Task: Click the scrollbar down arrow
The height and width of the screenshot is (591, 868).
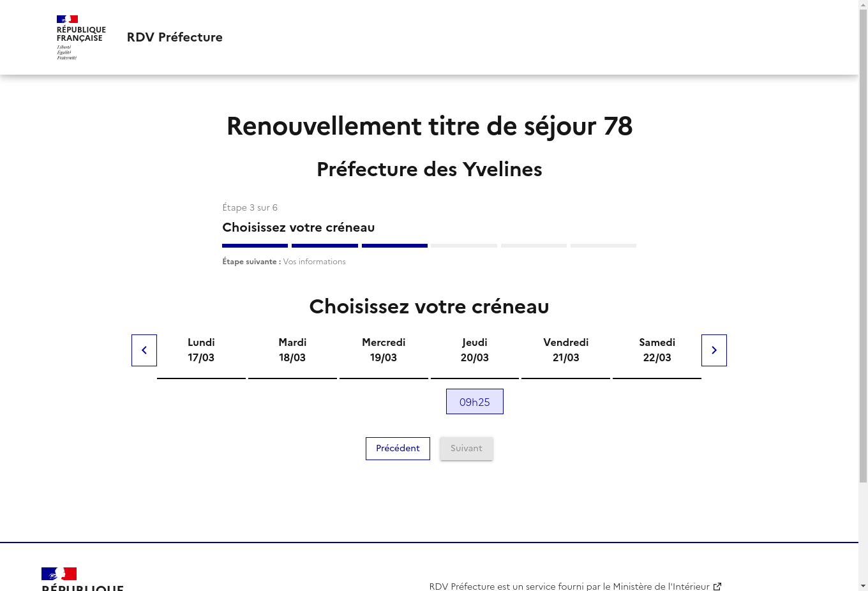Action: point(863,586)
